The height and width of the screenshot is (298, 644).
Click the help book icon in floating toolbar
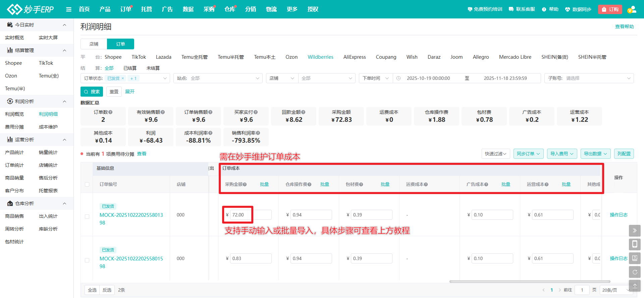(x=635, y=258)
